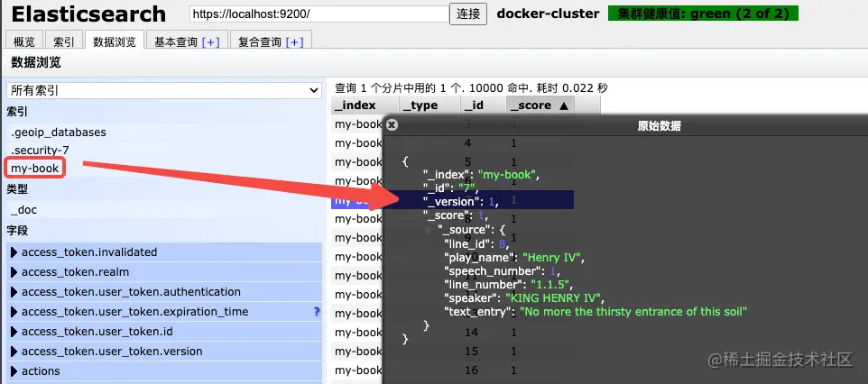The height and width of the screenshot is (384, 868).
Task: Sort results by _index column header
Action: 365,105
